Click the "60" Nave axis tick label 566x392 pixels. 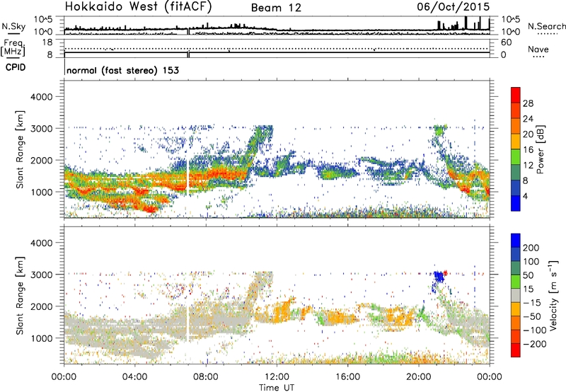click(506, 42)
